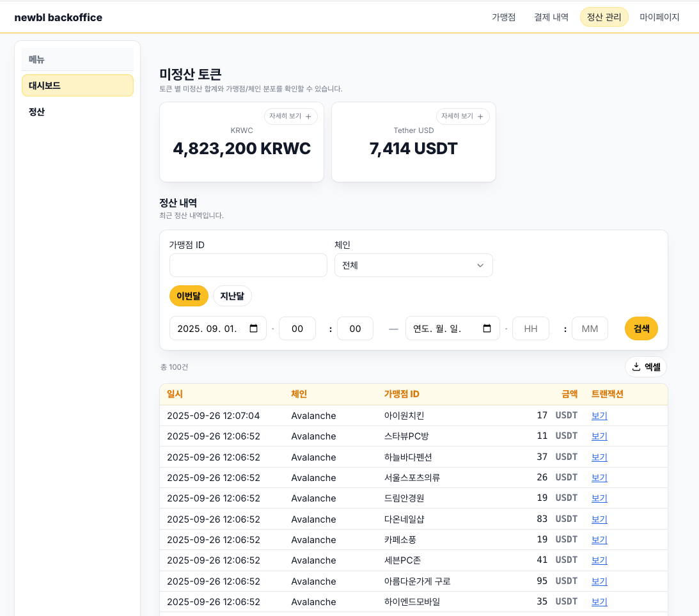The width and height of the screenshot is (699, 616).
Task: Click the end time HH field
Action: 531,329
